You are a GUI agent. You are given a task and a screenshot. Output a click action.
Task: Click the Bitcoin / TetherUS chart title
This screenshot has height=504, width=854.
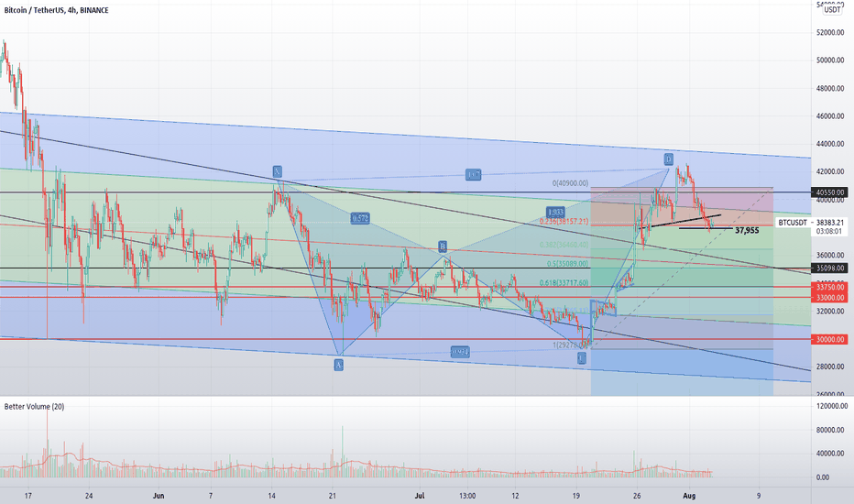(x=56, y=10)
